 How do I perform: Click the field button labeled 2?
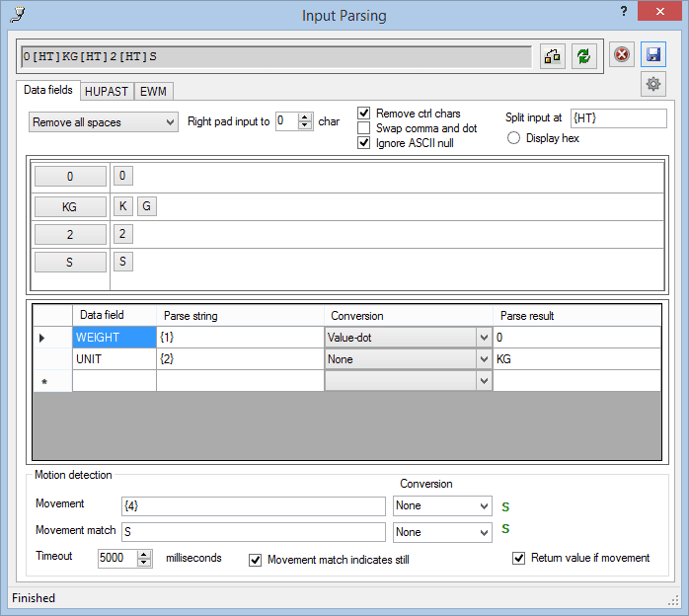pyautogui.click(x=70, y=235)
